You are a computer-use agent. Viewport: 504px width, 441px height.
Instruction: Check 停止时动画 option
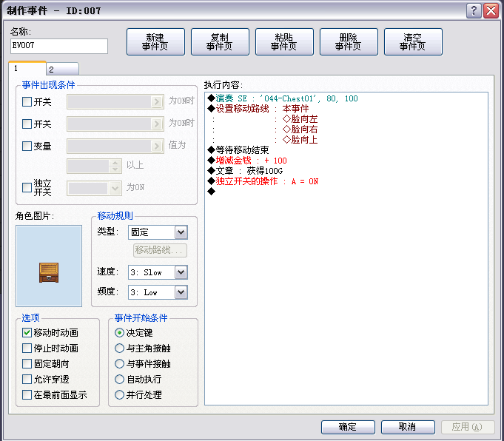27,348
